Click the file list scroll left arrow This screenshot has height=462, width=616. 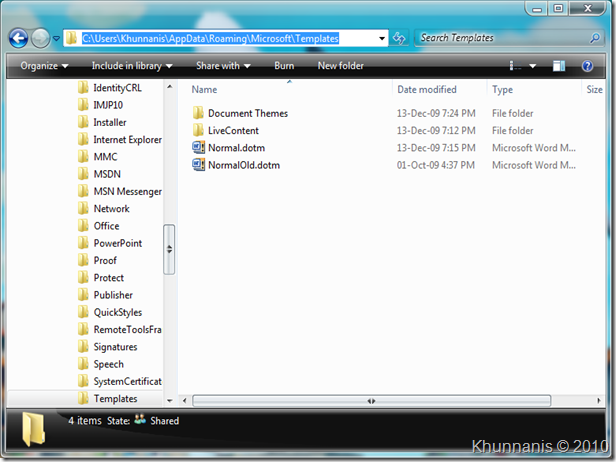pos(184,401)
